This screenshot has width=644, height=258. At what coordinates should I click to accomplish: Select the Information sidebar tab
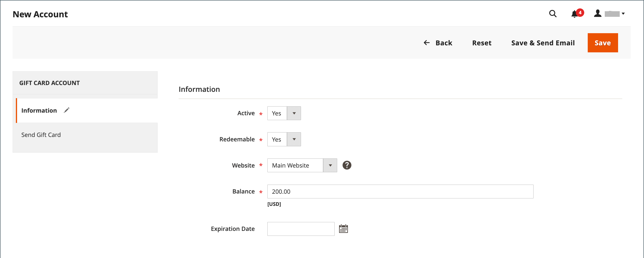39,110
